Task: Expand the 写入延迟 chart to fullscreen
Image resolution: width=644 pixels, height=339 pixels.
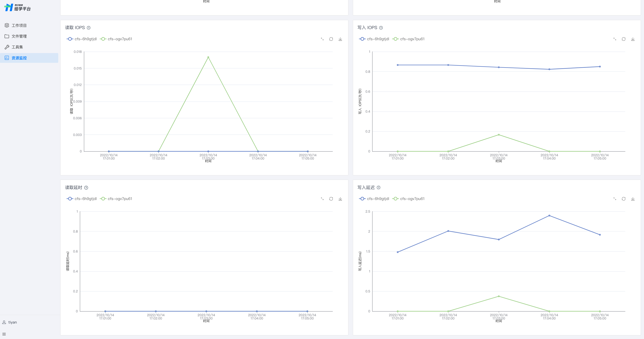Action: [615, 199]
